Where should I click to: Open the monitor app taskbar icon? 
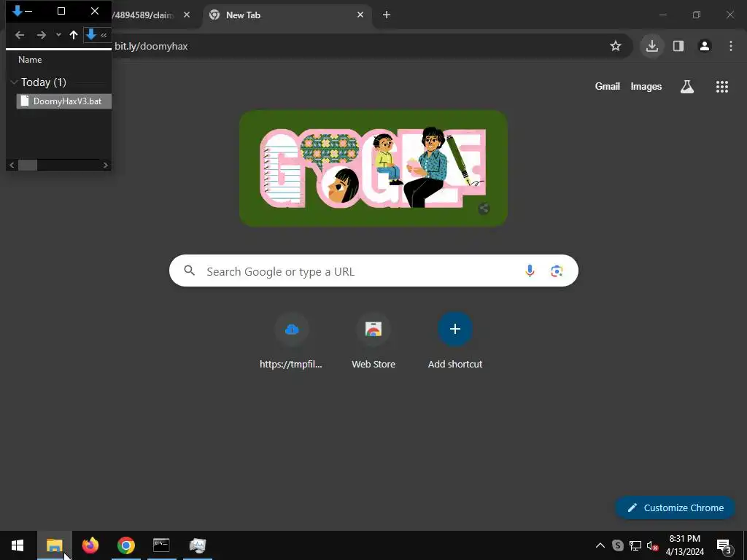197,545
